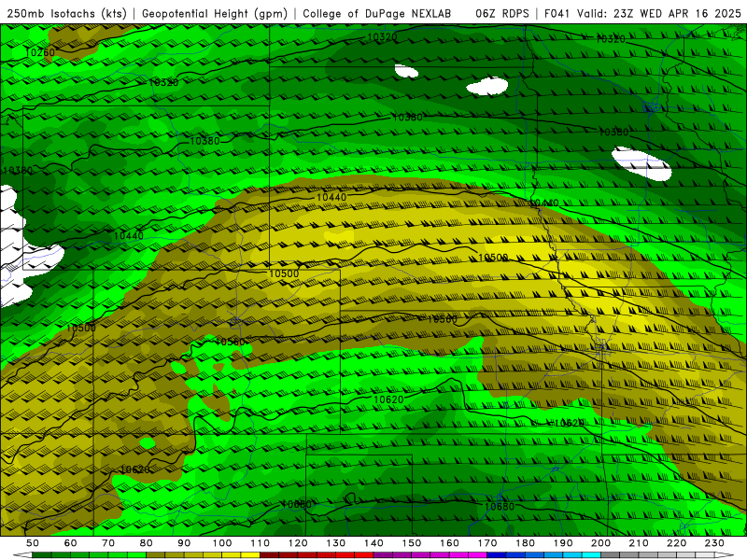Select the 140 label on the color bar

point(373,543)
